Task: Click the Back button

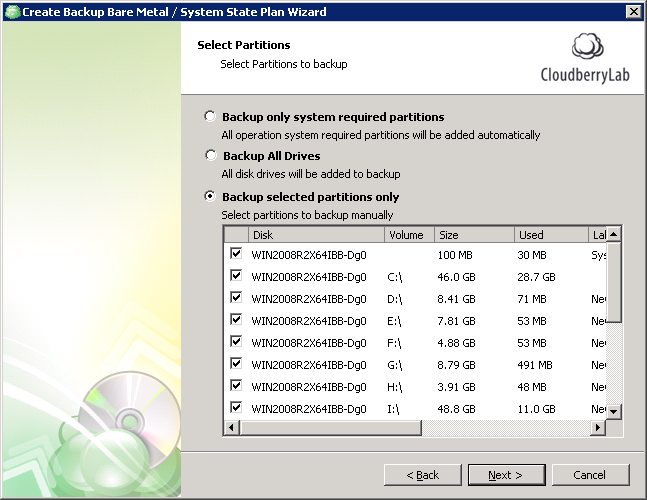Action: [x=423, y=475]
